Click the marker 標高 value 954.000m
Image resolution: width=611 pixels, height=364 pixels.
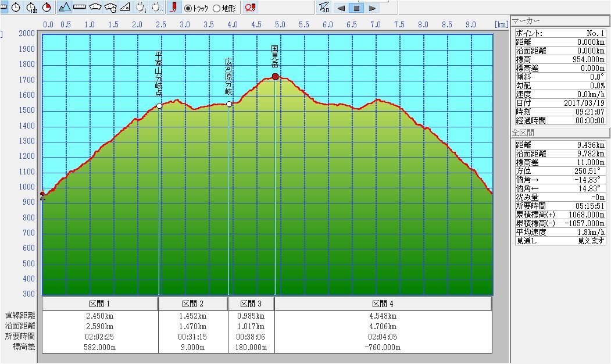588,60
